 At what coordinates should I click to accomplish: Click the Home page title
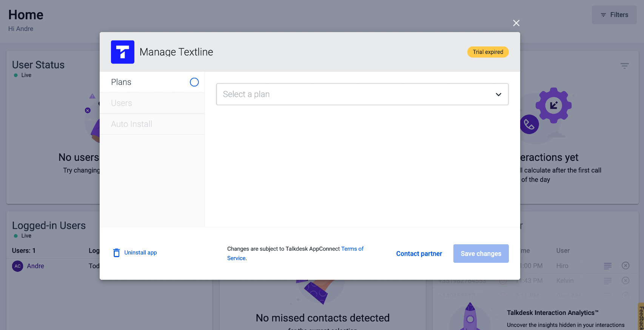26,15
